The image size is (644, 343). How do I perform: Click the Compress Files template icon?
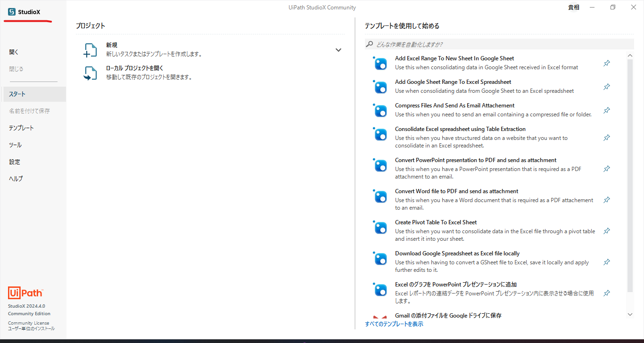click(x=380, y=110)
